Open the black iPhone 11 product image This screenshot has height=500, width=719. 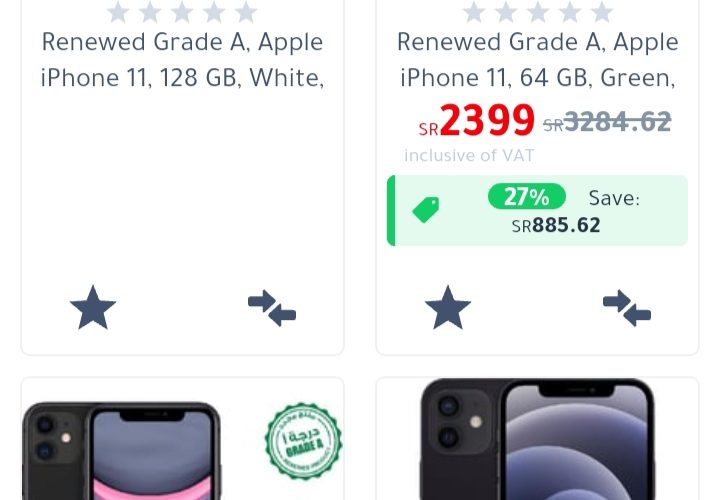coord(122,451)
